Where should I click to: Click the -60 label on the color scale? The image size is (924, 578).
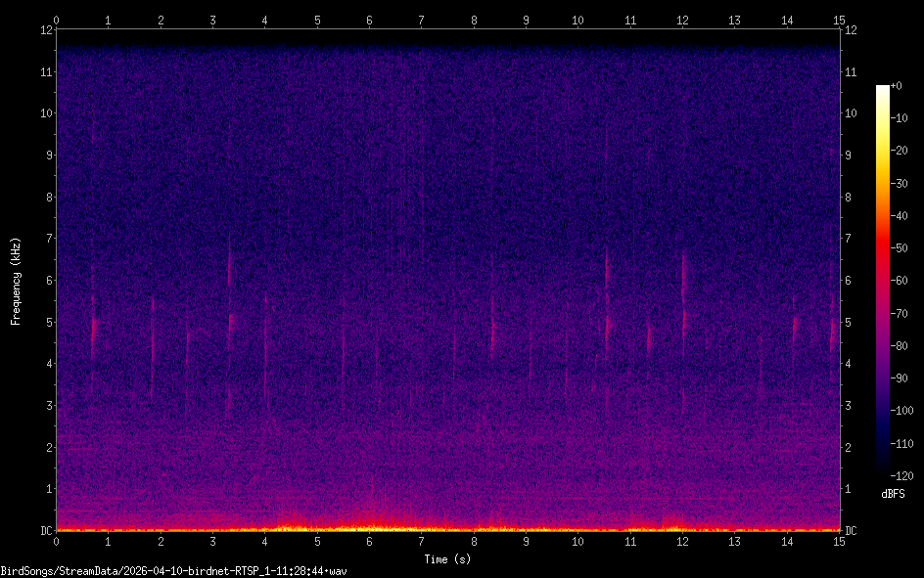[x=901, y=281]
